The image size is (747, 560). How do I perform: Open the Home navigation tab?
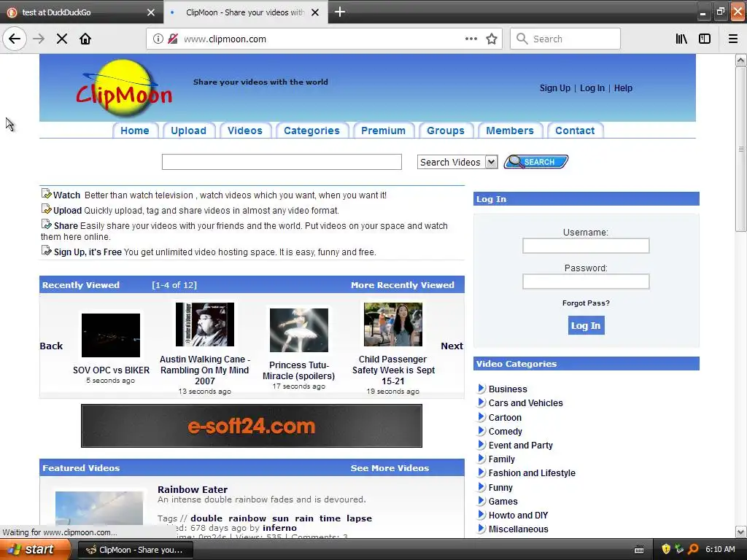click(x=134, y=131)
